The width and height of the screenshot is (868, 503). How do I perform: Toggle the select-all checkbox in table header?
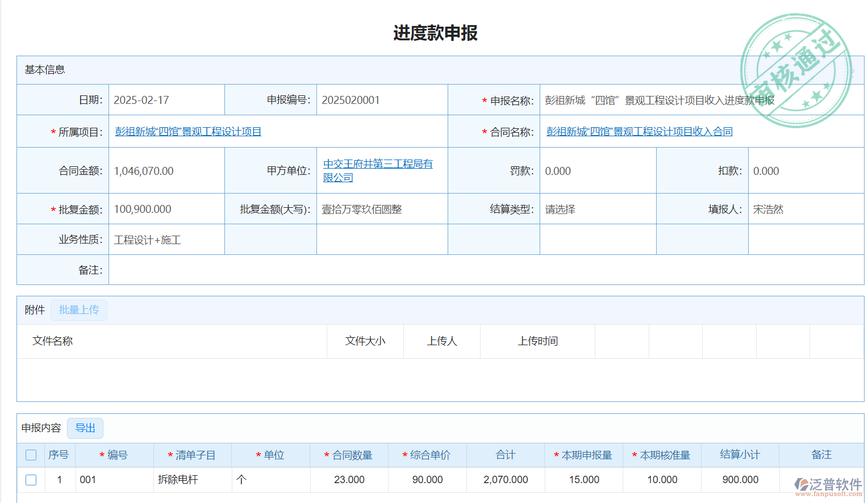point(31,455)
